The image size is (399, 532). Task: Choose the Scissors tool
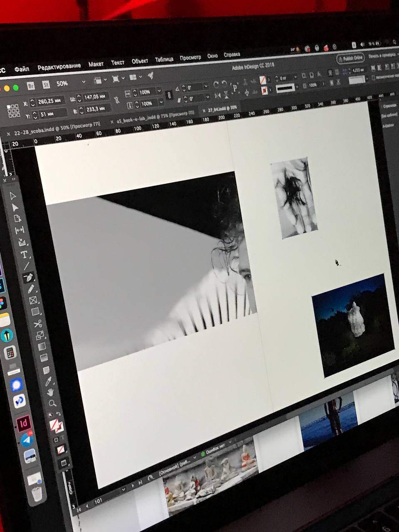[38, 323]
